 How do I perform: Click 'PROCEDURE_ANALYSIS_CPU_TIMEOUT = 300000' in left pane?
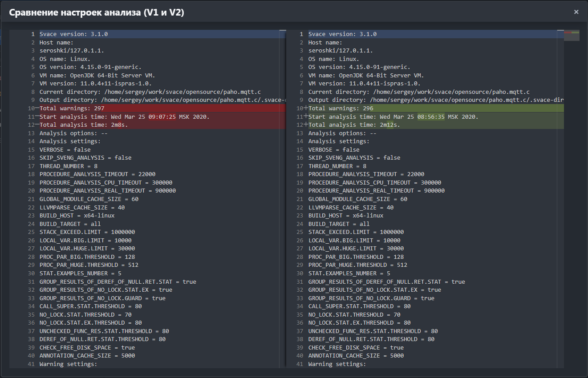(x=106, y=182)
